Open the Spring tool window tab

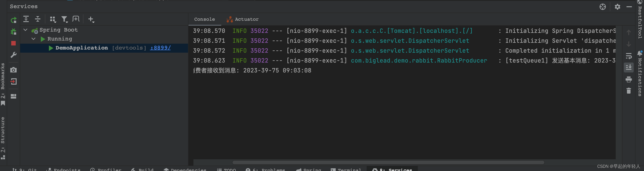(x=309, y=169)
